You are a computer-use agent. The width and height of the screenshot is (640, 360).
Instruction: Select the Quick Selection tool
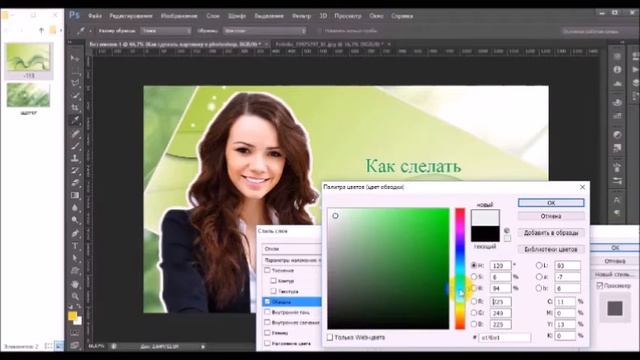pyautogui.click(x=75, y=96)
